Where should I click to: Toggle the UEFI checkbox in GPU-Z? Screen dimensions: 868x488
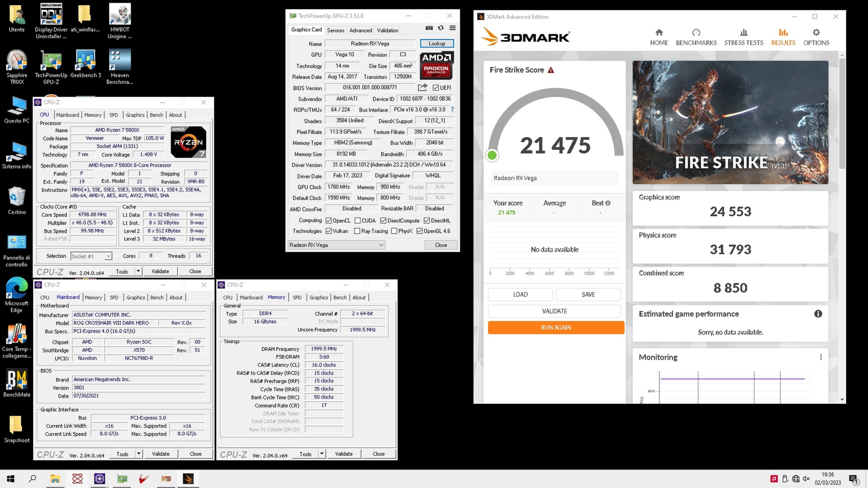436,88
